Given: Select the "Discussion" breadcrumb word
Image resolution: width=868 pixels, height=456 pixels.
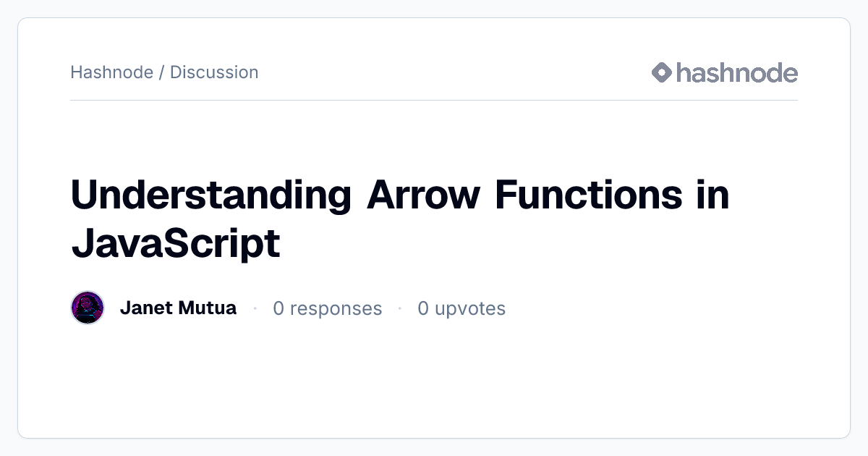Looking at the screenshot, I should 214,72.
